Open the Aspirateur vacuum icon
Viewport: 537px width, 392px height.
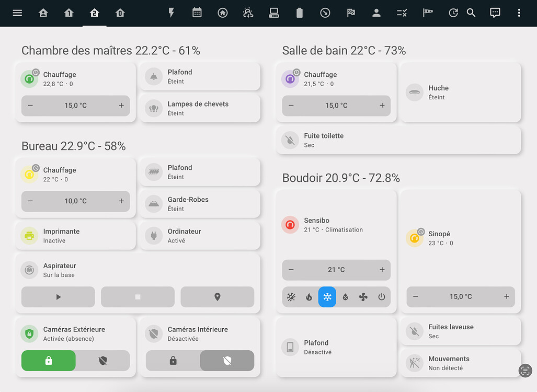29,270
